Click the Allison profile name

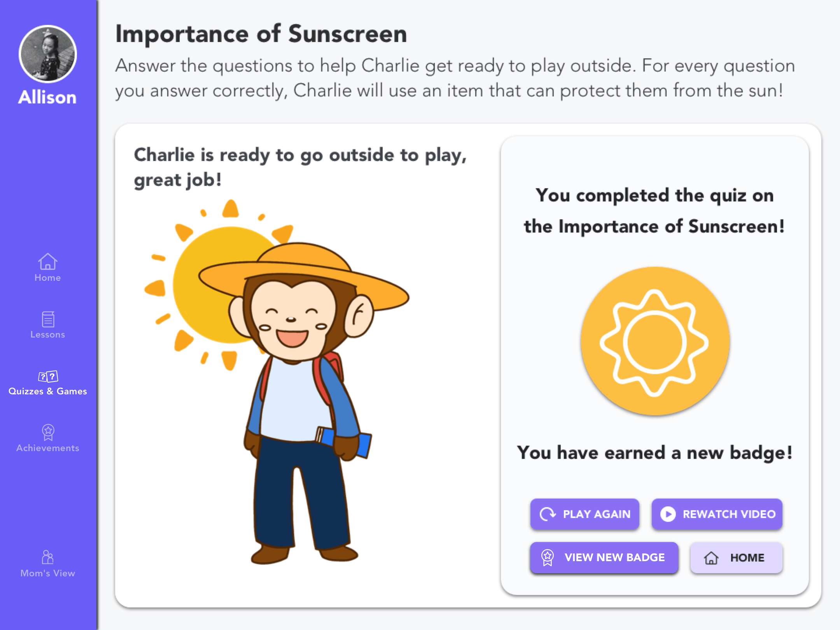47,97
